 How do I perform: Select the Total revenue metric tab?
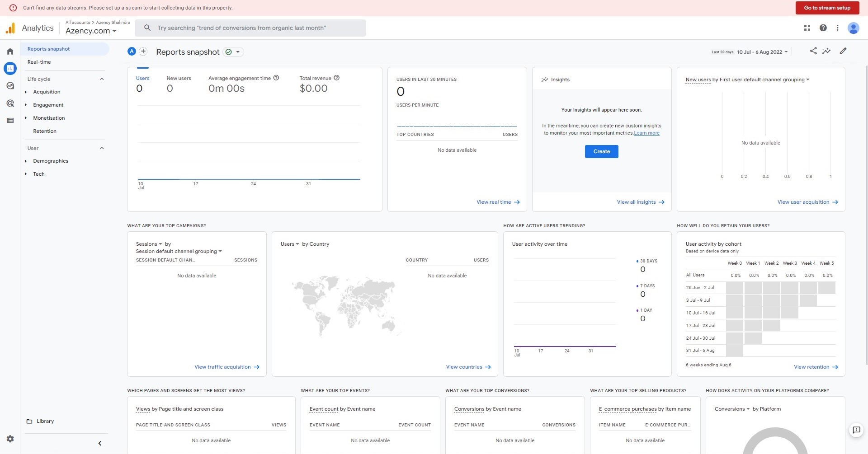point(319,84)
